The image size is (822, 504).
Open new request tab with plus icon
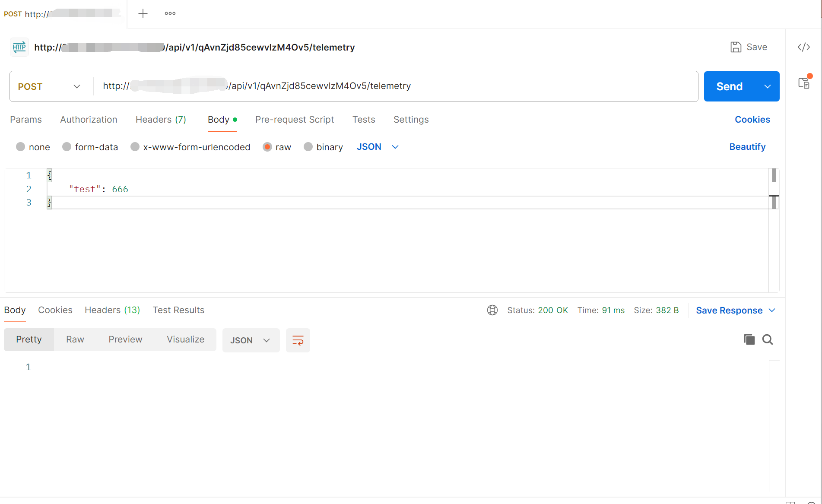point(143,14)
